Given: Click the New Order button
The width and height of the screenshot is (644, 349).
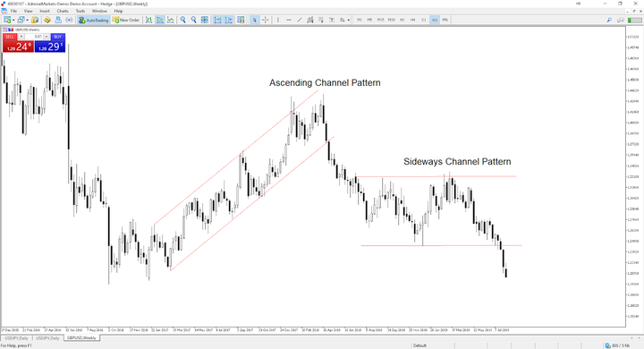Looking at the screenshot, I should click(126, 20).
